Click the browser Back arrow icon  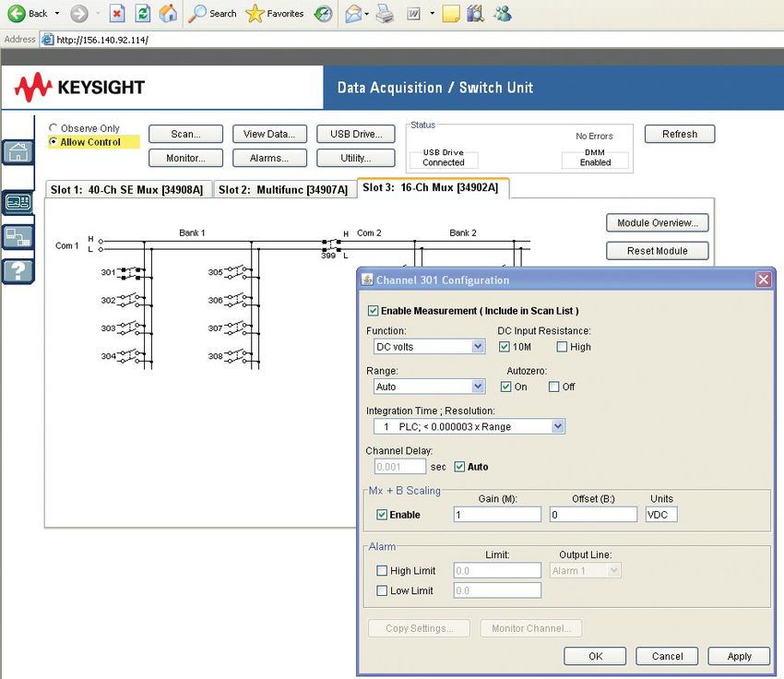[17, 14]
